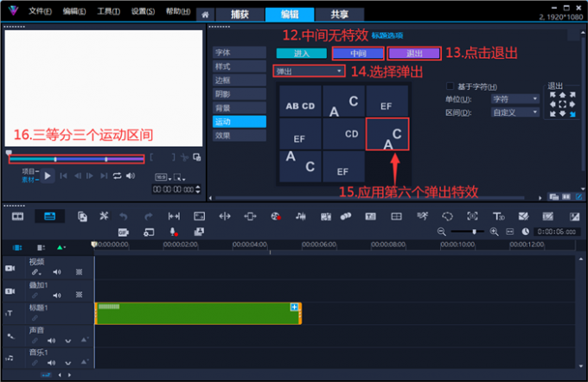Select Timeline view icon
Viewport: 588px width, 382px height.
(49, 216)
